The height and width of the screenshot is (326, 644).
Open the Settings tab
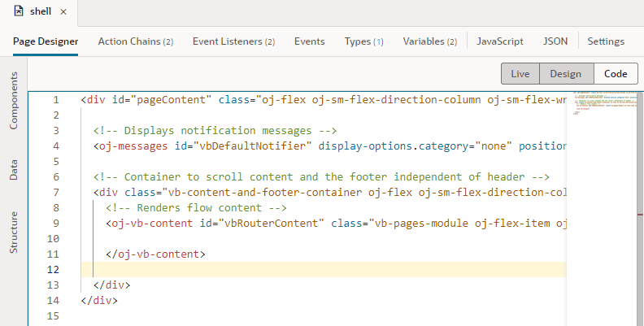click(606, 41)
